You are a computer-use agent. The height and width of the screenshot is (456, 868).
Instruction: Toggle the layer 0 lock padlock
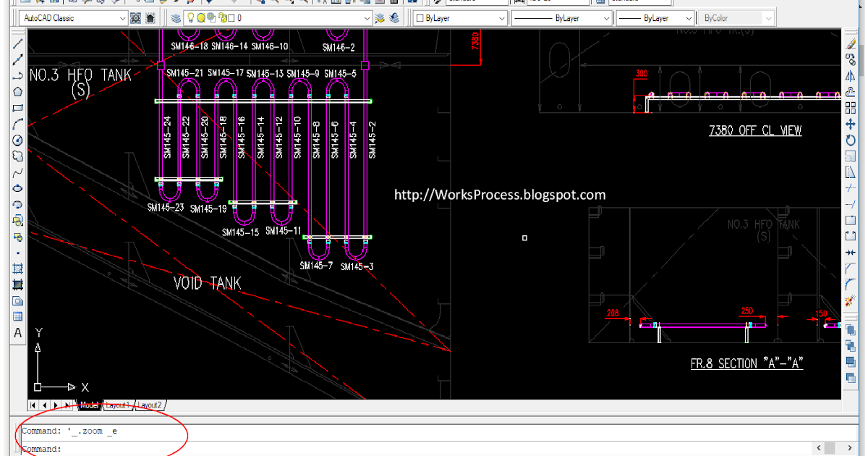[221, 18]
